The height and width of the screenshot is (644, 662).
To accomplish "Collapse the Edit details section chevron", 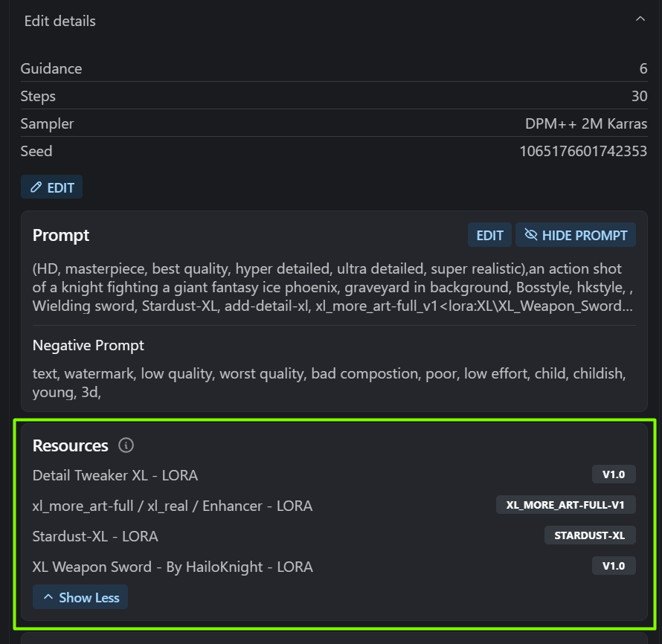I will coord(640,20).
